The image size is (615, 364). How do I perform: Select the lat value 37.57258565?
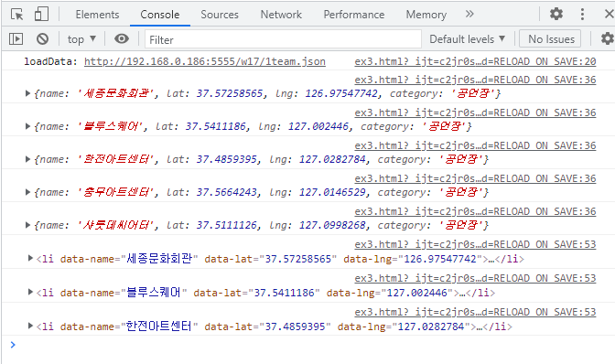pyautogui.click(x=230, y=93)
